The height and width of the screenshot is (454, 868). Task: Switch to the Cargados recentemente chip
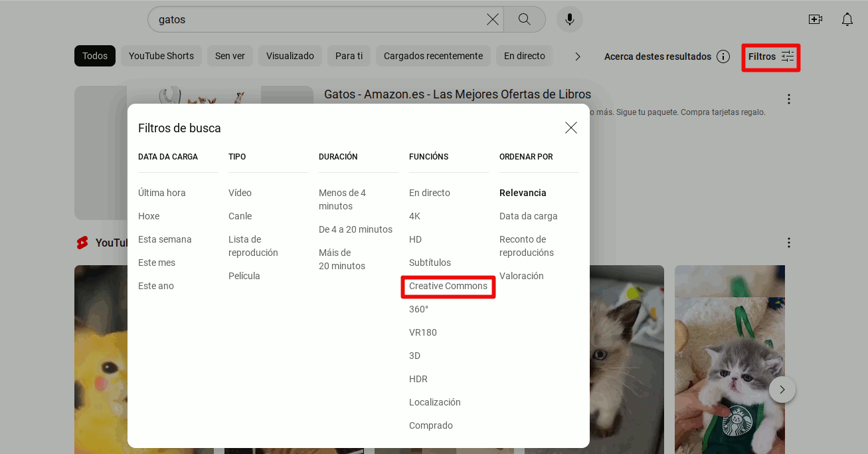click(x=433, y=56)
